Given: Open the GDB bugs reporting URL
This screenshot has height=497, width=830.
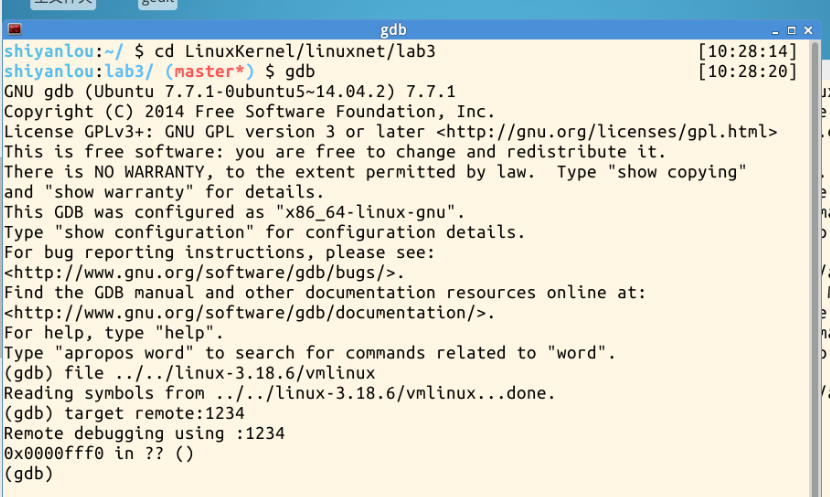Looking at the screenshot, I should [x=204, y=272].
